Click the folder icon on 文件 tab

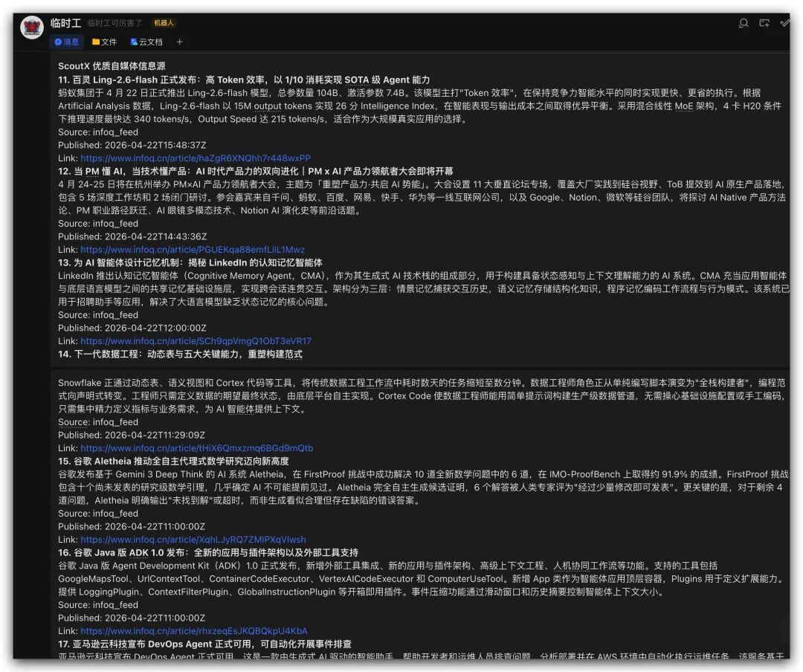point(96,42)
